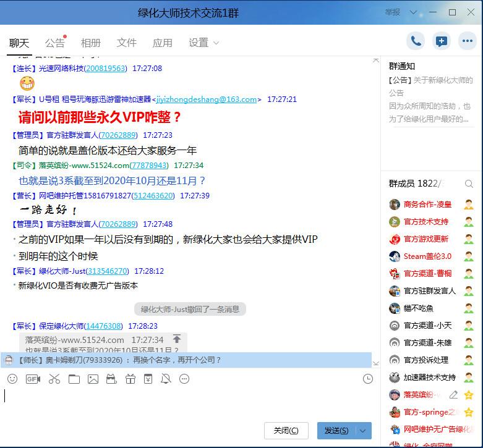
Task: Open the emoji smiley picker
Action: (12, 379)
